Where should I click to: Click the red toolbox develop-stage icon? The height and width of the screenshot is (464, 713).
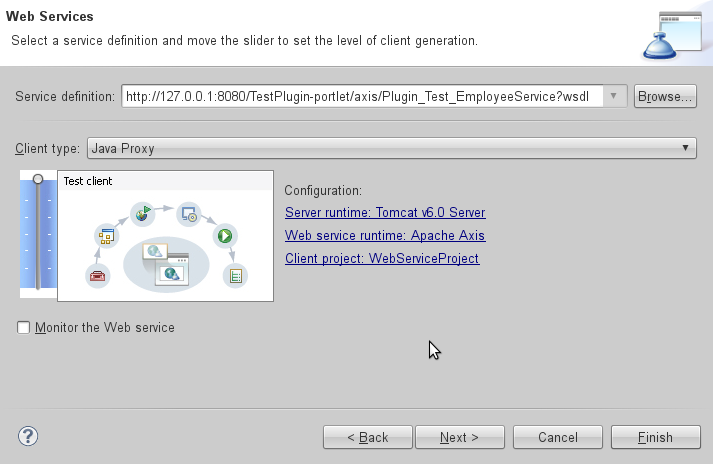click(98, 276)
